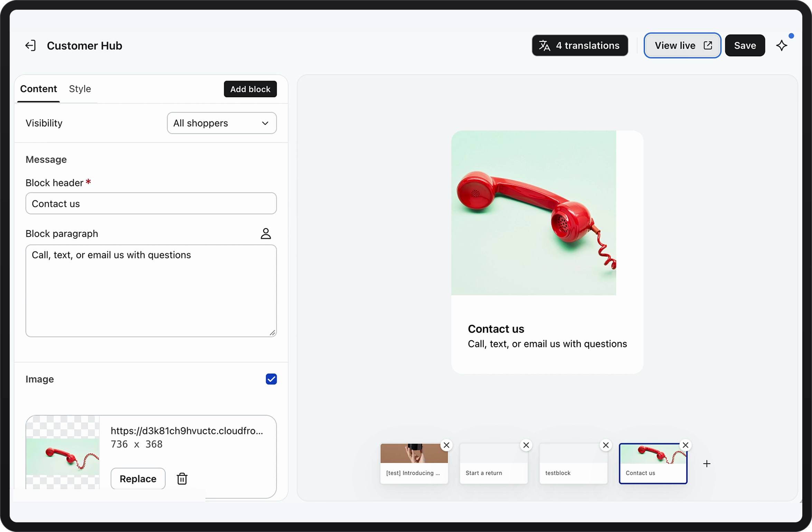Click the back exit icon beside Customer Hub
The width and height of the screenshot is (812, 532).
(30, 46)
